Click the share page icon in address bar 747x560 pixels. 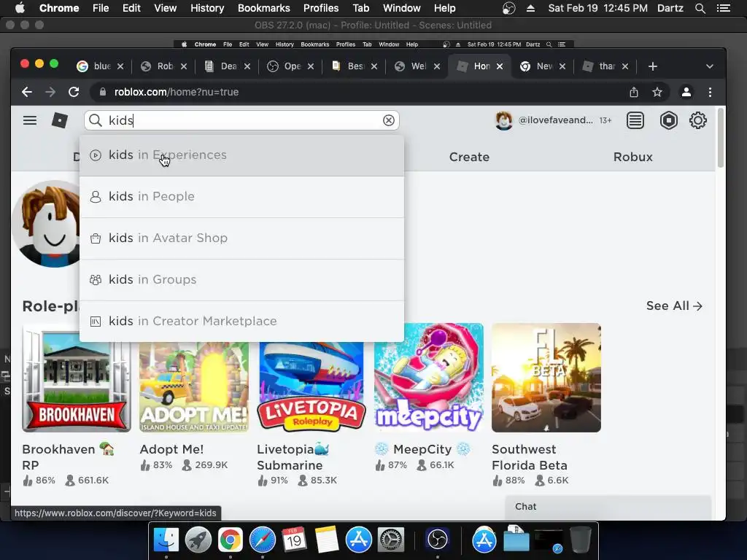[x=634, y=92]
